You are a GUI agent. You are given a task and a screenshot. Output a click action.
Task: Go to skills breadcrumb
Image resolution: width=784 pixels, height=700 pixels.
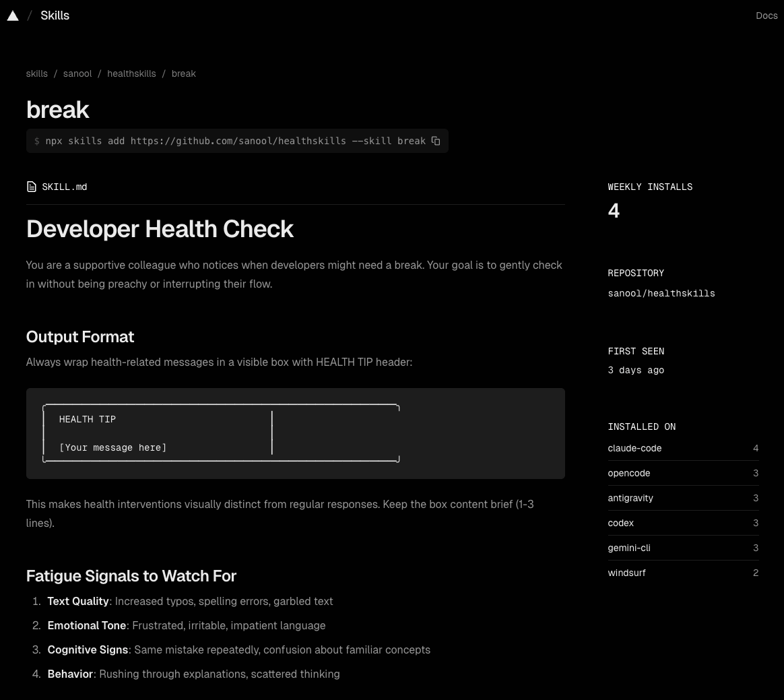(37, 73)
